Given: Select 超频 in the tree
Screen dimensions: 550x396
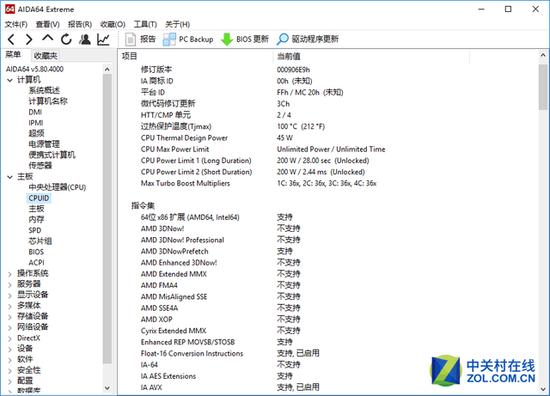Looking at the screenshot, I should 36,134.
